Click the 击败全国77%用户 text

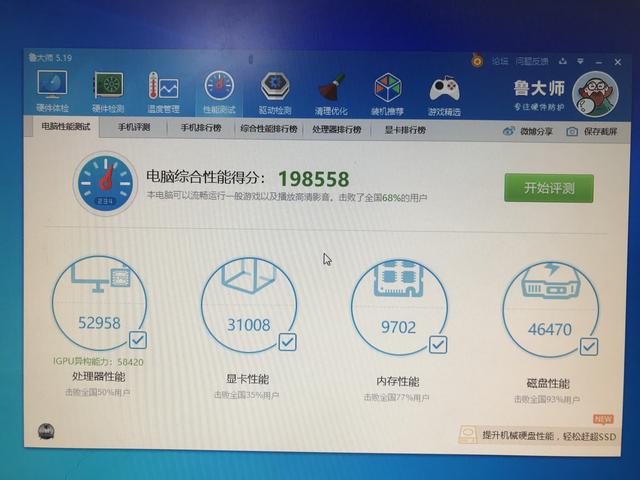396,397
